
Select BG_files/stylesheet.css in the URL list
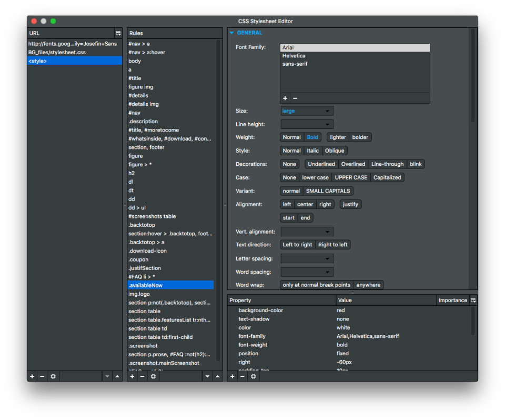[x=57, y=52]
